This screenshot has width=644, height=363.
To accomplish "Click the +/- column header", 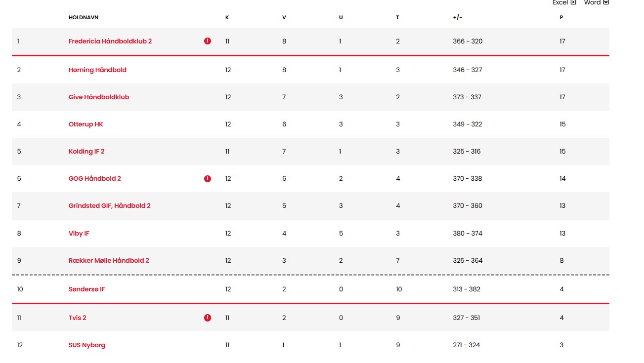I will pyautogui.click(x=458, y=18).
